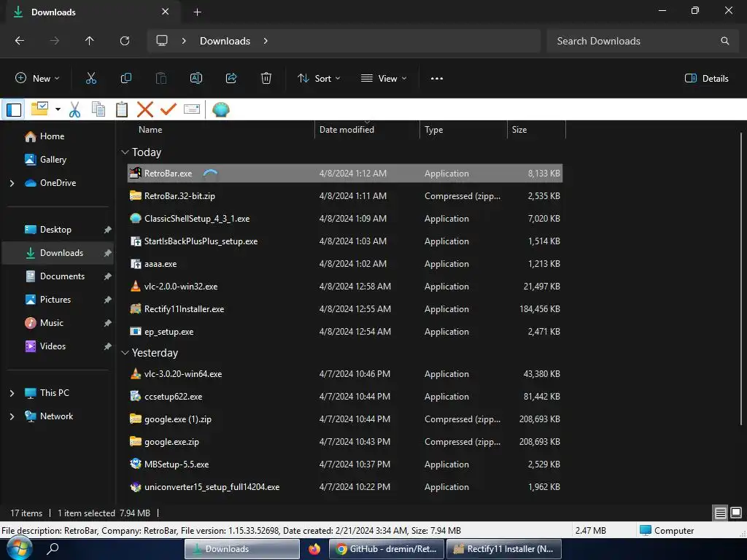This screenshot has width=747, height=560.
Task: Switch to GitHub Chrome window on taskbar
Action: click(387, 549)
